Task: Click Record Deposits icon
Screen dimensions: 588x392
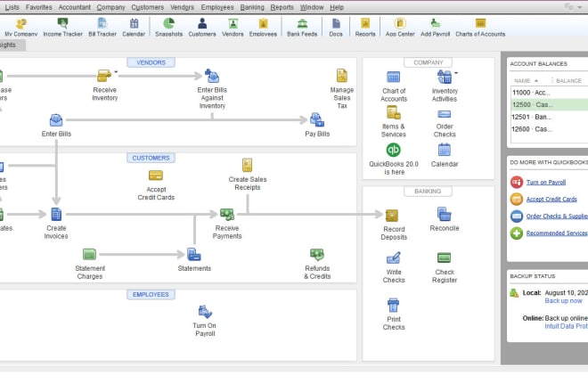Action: pos(392,216)
